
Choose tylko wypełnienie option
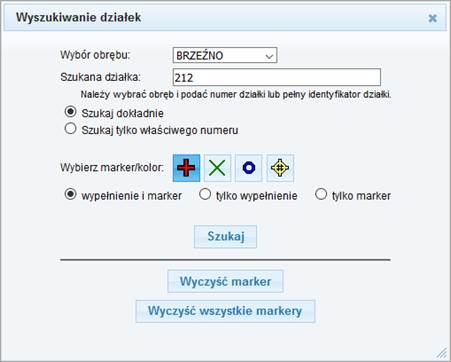(x=205, y=194)
